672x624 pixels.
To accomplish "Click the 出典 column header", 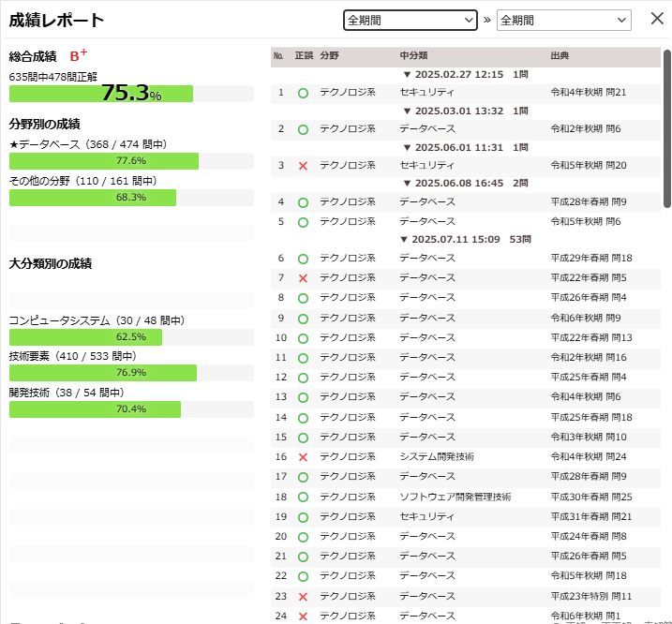I will pyautogui.click(x=561, y=56).
